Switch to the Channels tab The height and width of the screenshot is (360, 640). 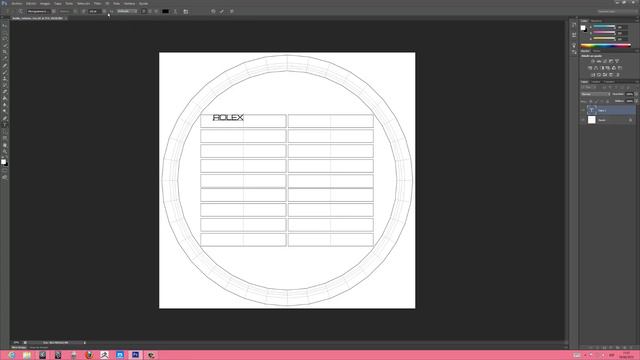click(596, 82)
